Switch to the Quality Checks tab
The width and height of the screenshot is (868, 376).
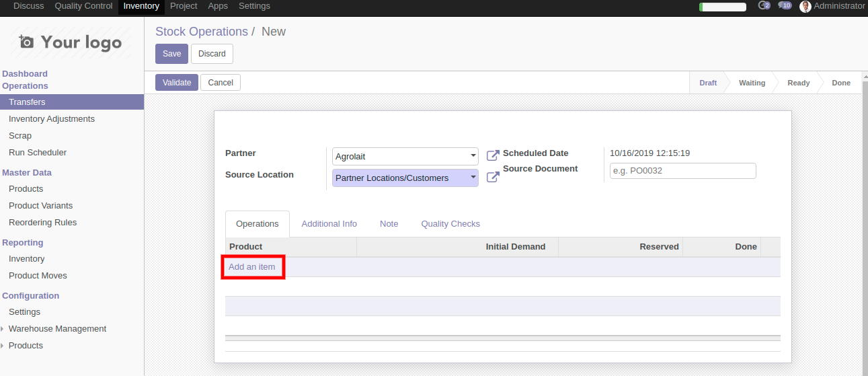coord(450,224)
